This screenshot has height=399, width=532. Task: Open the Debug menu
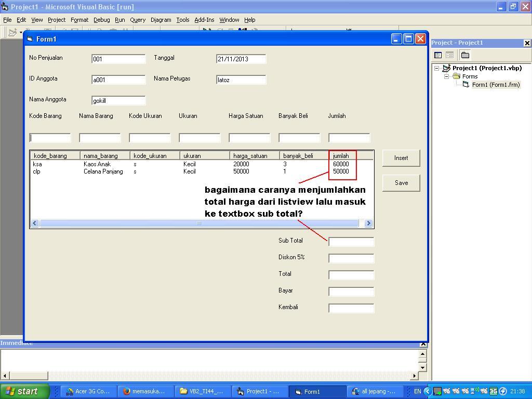(x=101, y=20)
